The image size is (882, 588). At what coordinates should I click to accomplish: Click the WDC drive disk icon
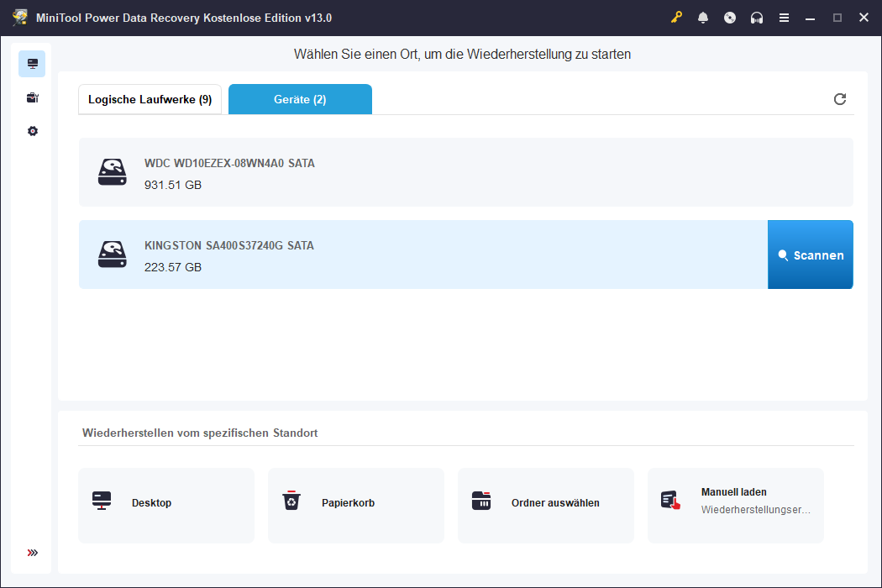113,172
